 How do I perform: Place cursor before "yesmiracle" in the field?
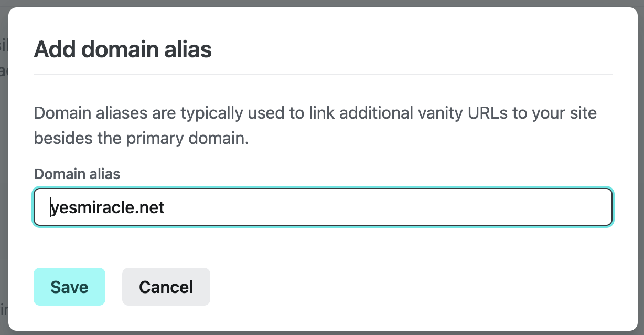click(x=50, y=207)
